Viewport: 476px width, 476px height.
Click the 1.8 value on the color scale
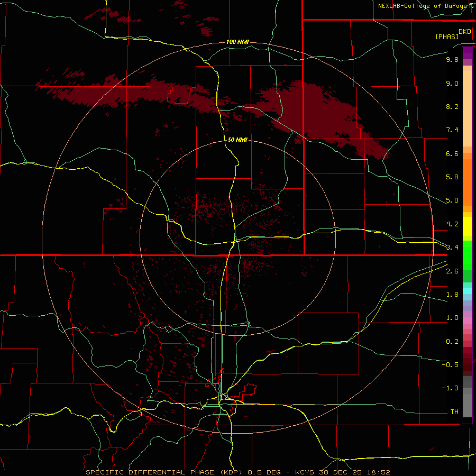point(452,295)
